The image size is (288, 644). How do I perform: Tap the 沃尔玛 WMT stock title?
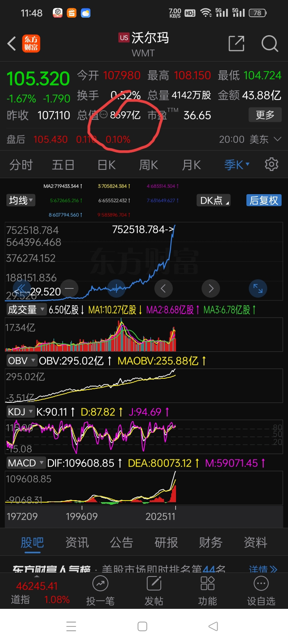click(x=143, y=44)
